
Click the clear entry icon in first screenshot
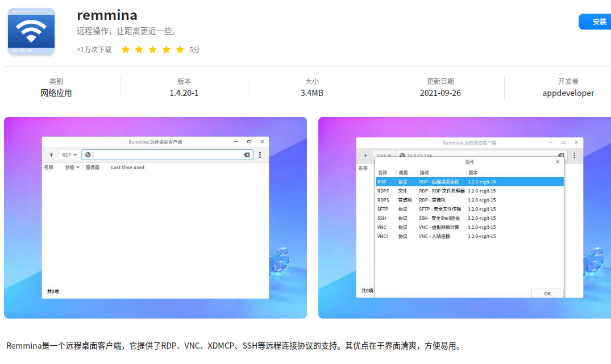point(247,155)
